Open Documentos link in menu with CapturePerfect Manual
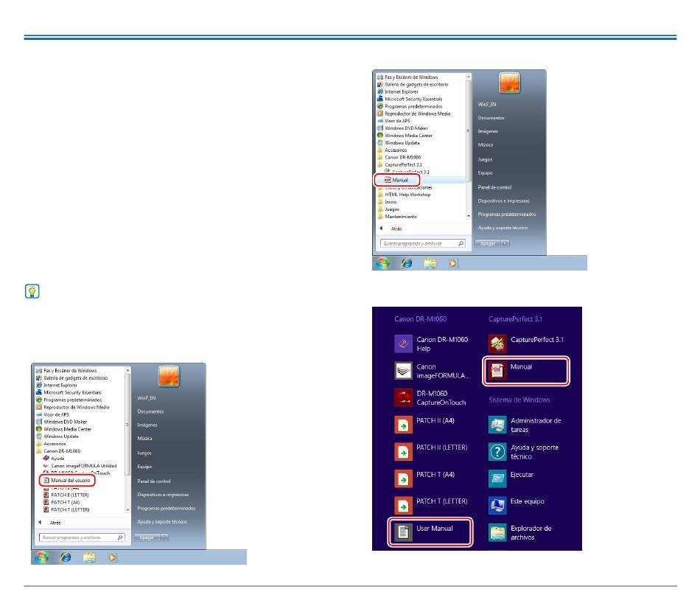The height and width of the screenshot is (592, 700). (491, 118)
